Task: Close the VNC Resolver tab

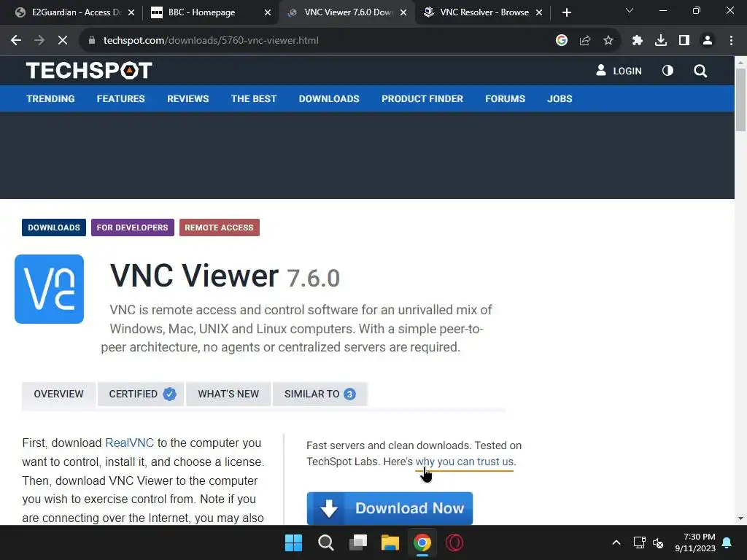Action: tap(539, 12)
